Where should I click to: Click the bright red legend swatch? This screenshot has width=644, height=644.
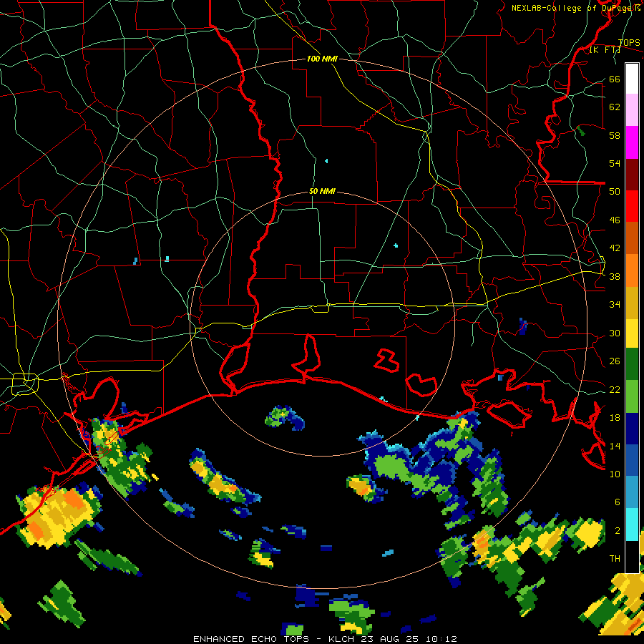[x=632, y=206]
